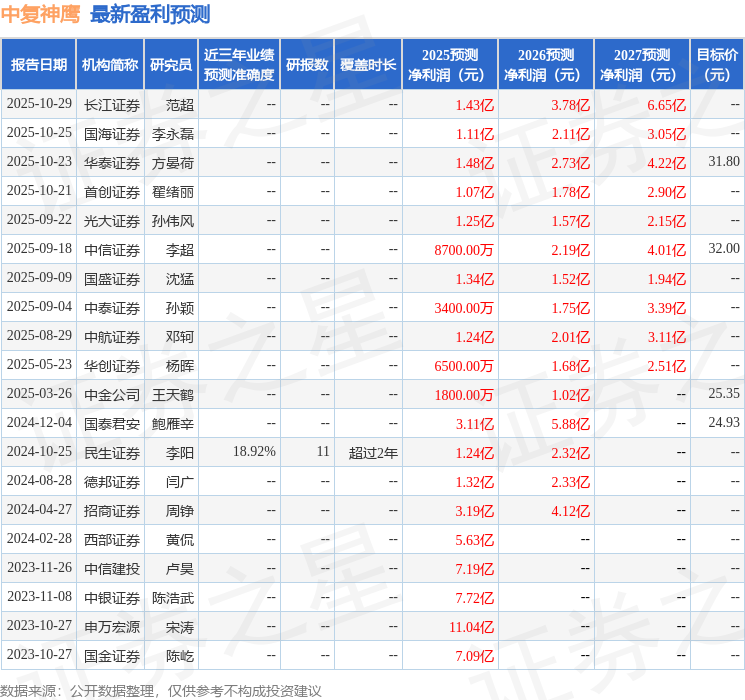Select analyst name 孙伟风

(x=173, y=221)
